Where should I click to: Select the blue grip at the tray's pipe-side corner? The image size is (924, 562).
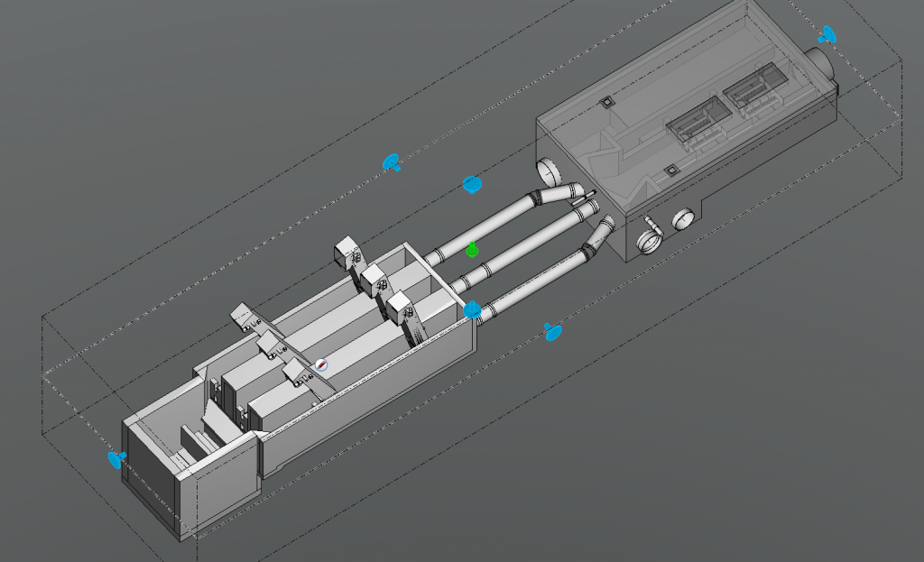pyautogui.click(x=471, y=310)
